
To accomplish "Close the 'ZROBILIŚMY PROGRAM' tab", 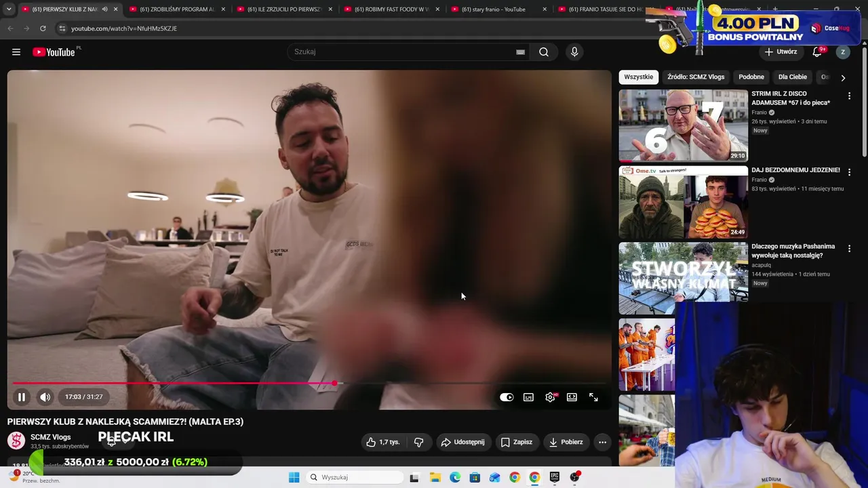I will pyautogui.click(x=223, y=9).
